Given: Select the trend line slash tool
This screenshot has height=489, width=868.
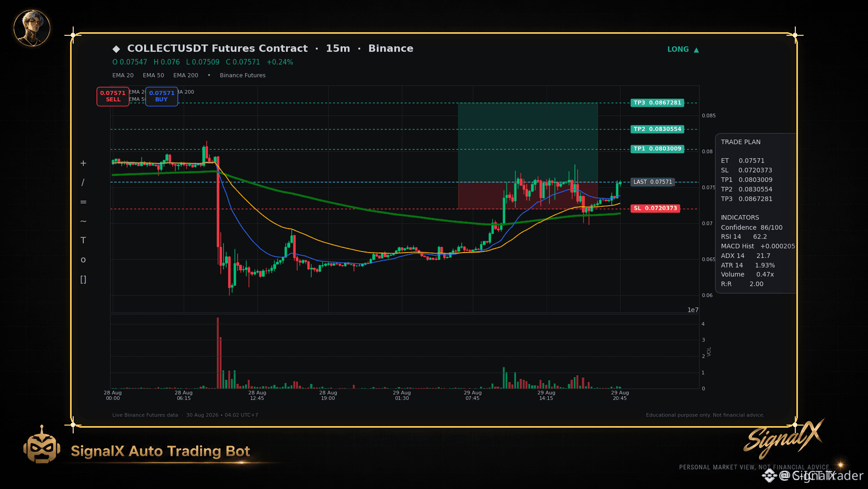Looking at the screenshot, I should (x=83, y=182).
